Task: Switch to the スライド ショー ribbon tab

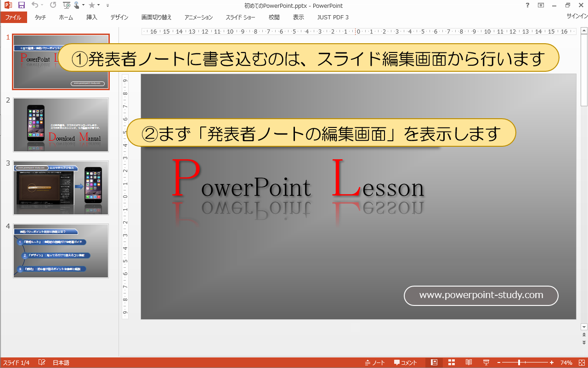Action: click(x=240, y=17)
